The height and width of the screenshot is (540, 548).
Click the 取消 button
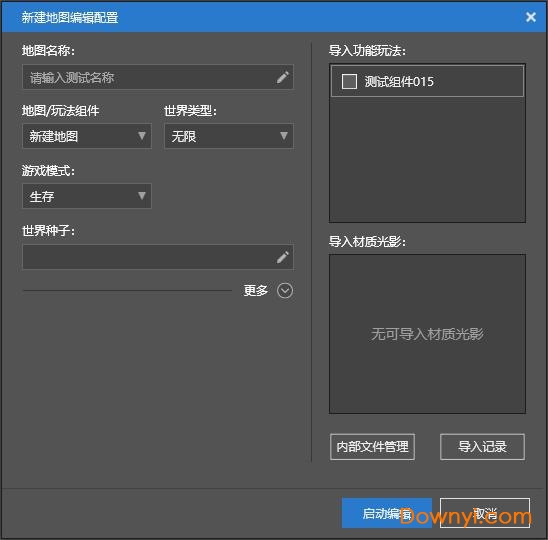pos(485,513)
